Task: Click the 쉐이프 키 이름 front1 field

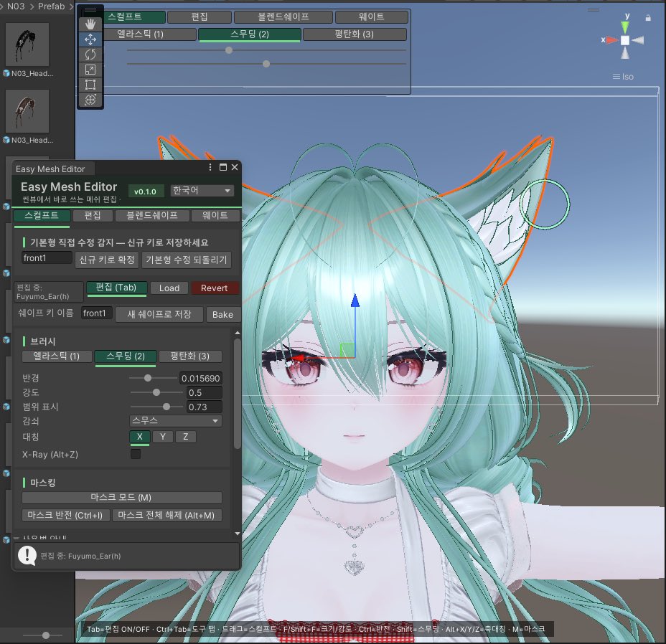Action: click(97, 313)
